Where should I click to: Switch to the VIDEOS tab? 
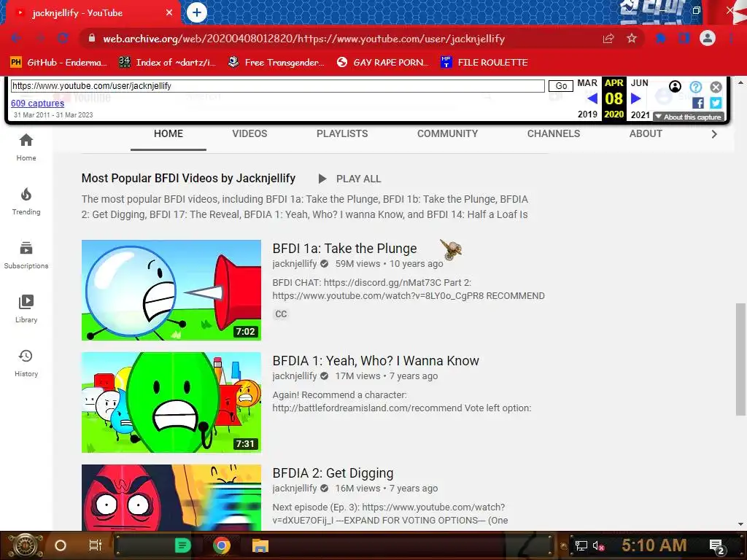pos(249,134)
